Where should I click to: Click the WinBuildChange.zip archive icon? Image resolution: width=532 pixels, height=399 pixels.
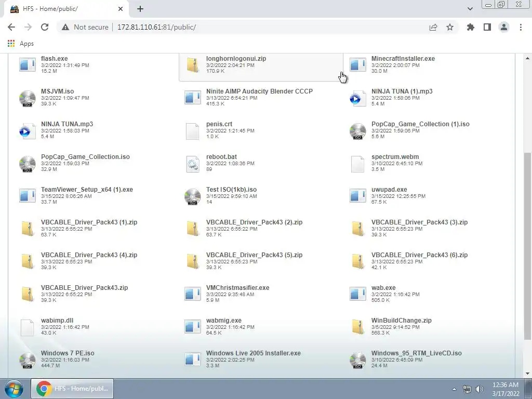pyautogui.click(x=357, y=326)
